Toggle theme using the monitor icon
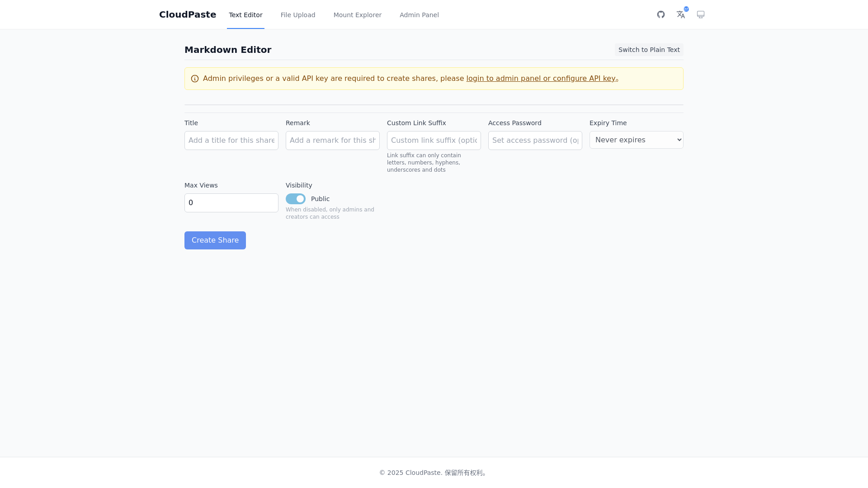Viewport: 868px width, 488px height. pos(701,14)
